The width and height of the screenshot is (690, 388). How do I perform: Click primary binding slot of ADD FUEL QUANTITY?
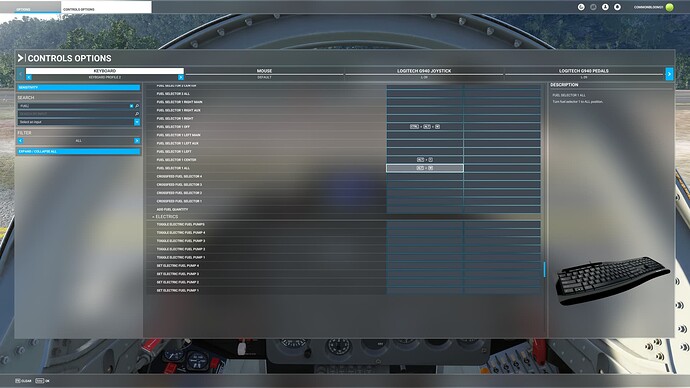(x=425, y=209)
